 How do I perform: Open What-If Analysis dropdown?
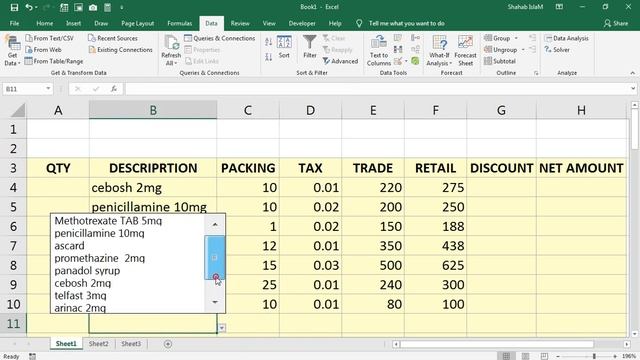point(439,51)
